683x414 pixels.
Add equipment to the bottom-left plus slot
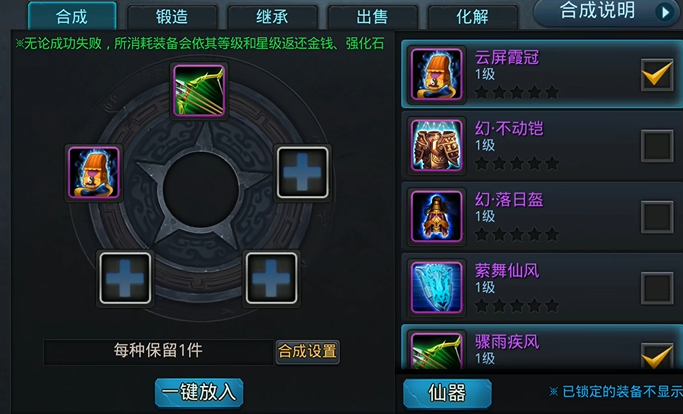(125, 278)
